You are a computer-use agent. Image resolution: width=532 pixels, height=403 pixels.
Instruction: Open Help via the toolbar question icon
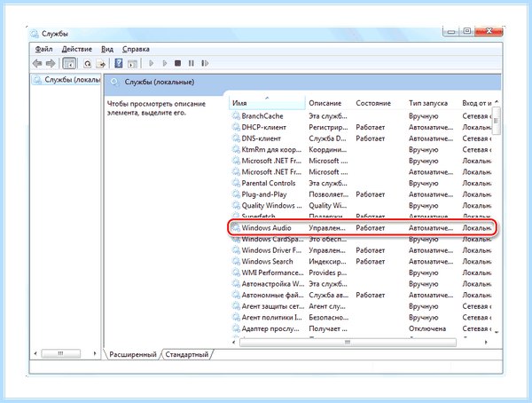tap(119, 63)
